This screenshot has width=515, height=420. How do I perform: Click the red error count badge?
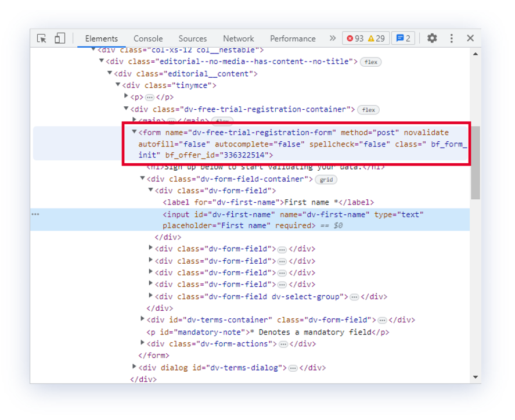355,38
